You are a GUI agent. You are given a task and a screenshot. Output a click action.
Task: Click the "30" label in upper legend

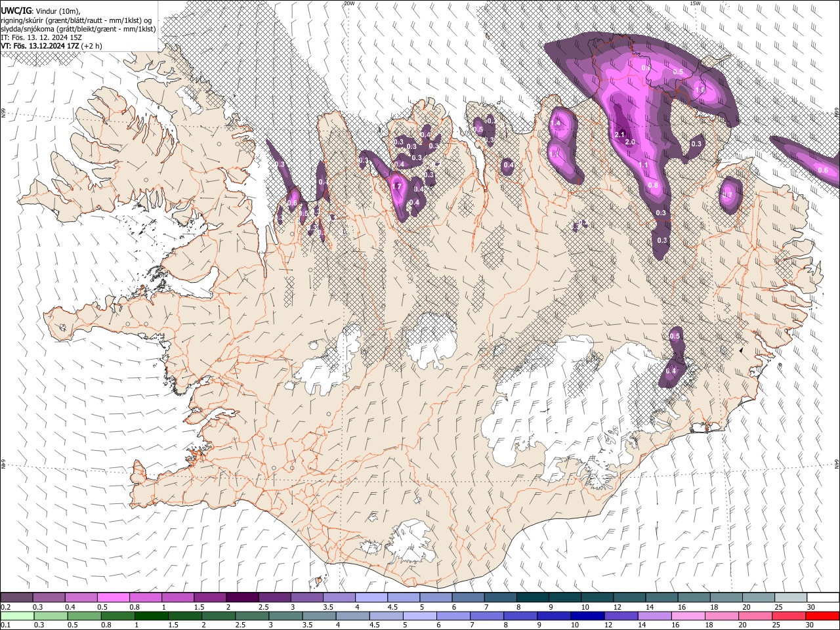[x=811, y=607]
